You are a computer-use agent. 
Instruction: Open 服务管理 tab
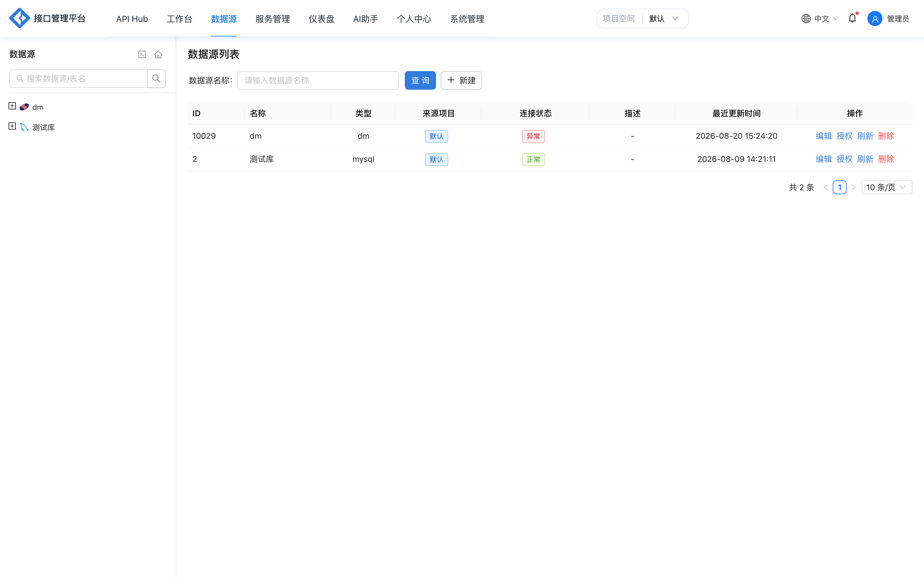point(273,19)
